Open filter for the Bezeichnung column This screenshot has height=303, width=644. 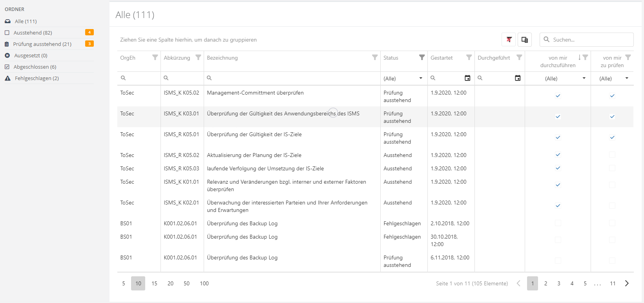click(375, 58)
